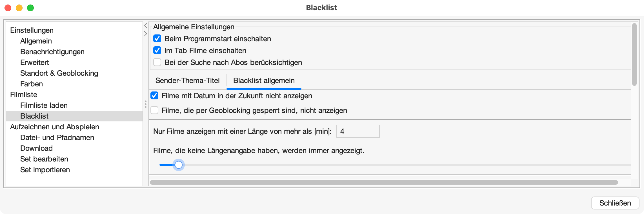The height and width of the screenshot is (214, 644).
Task: Select 'Standort & Geoblocking' settings item
Action: pos(59,73)
